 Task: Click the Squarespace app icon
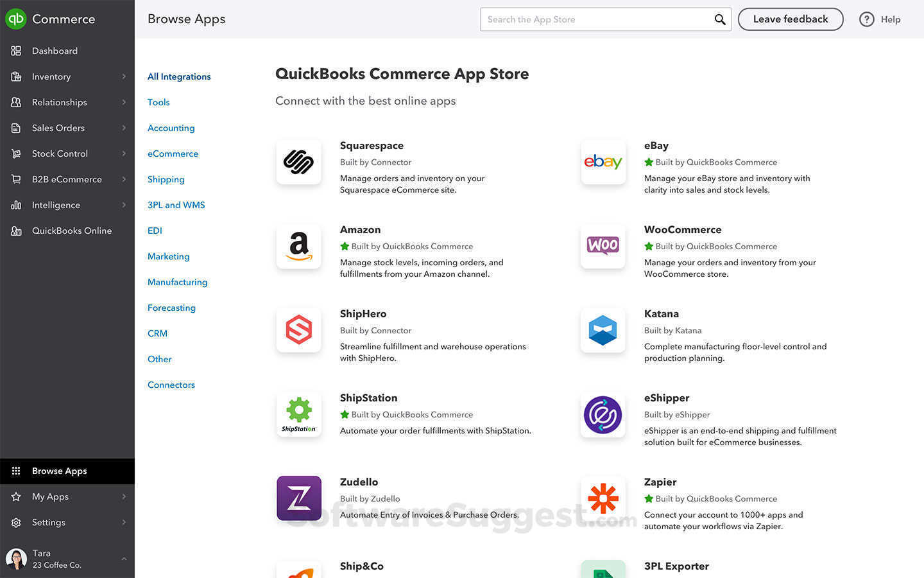click(298, 162)
